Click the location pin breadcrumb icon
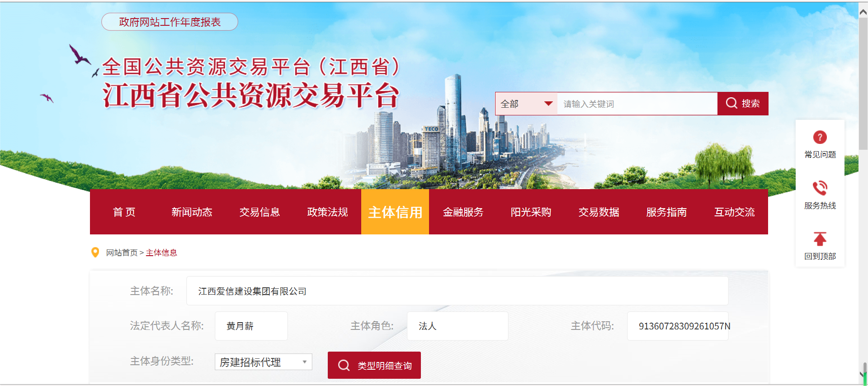This screenshot has width=868, height=386. (x=95, y=252)
